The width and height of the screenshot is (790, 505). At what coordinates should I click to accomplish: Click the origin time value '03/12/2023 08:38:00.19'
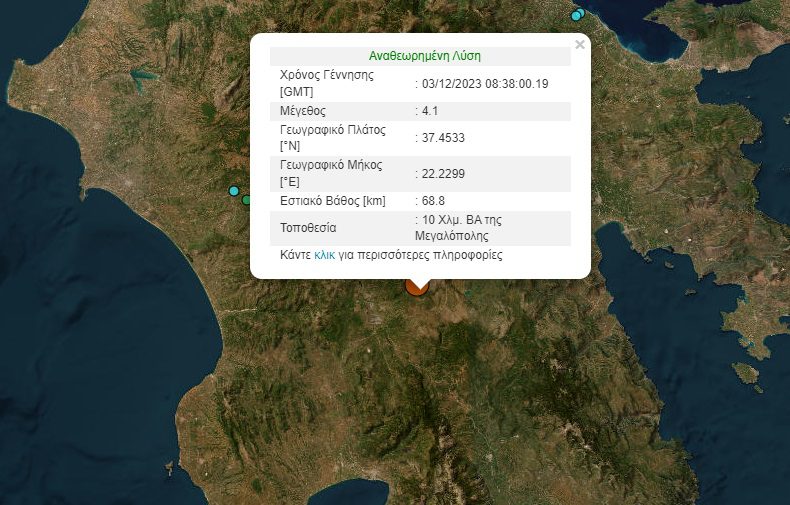point(485,84)
